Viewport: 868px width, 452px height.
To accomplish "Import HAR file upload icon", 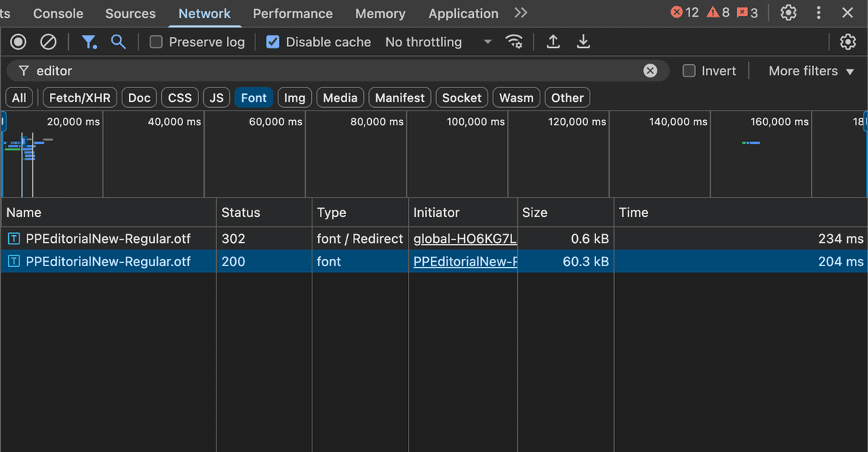I will point(553,42).
